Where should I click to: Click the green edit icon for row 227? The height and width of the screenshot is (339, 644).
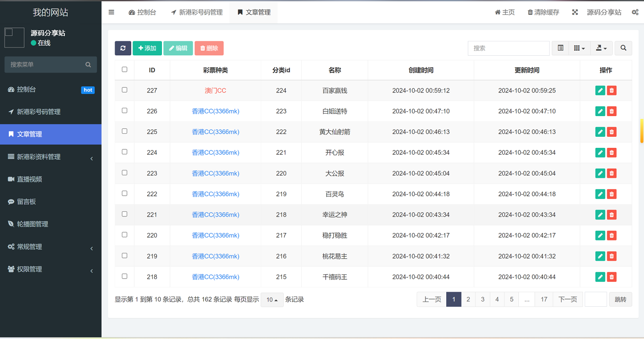point(600,91)
